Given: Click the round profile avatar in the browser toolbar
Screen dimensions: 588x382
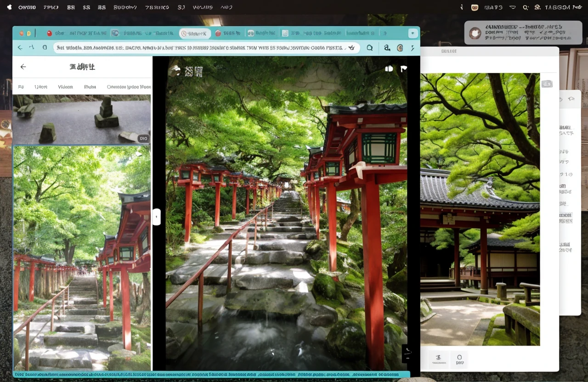Looking at the screenshot, I should (x=400, y=48).
